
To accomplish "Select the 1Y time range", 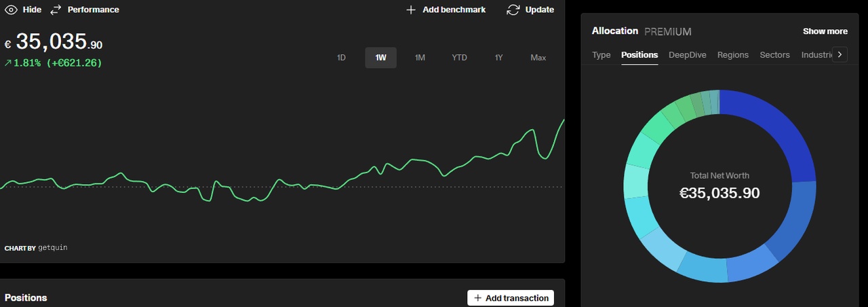I will [x=498, y=58].
